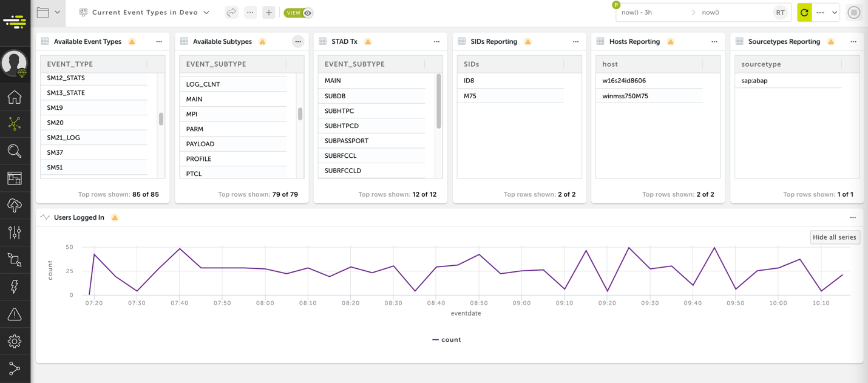Click Hide all series button
This screenshot has height=383, width=868.
point(835,237)
